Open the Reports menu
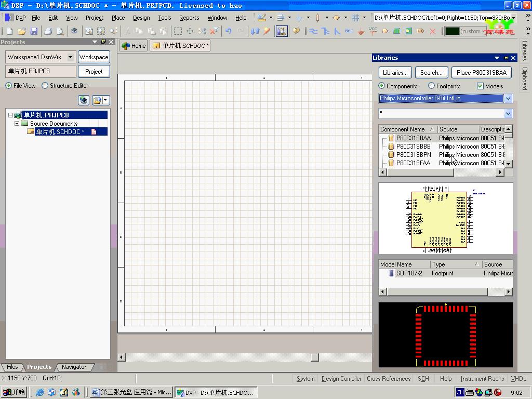This screenshot has width=532, height=399. [x=189, y=18]
